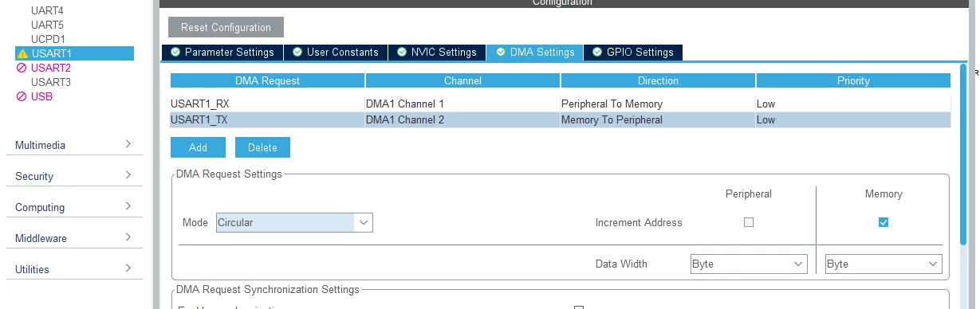This screenshot has width=980, height=309.
Task: Uncheck Memory increment address checkbox
Action: 883,222
